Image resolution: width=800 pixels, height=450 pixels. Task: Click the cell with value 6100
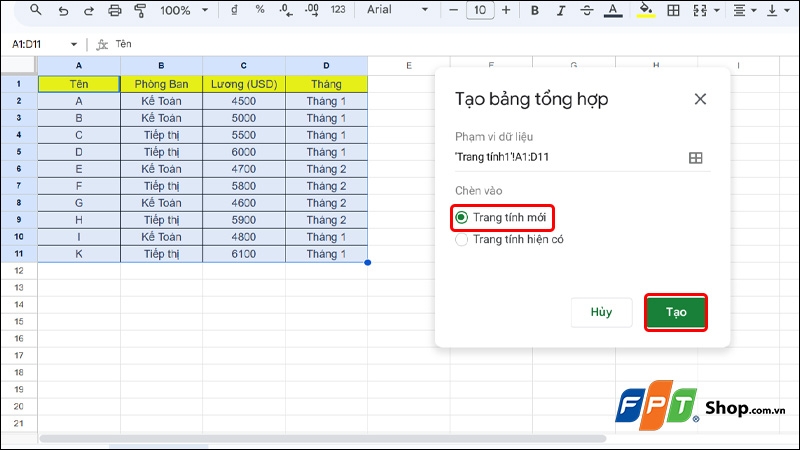tap(244, 254)
